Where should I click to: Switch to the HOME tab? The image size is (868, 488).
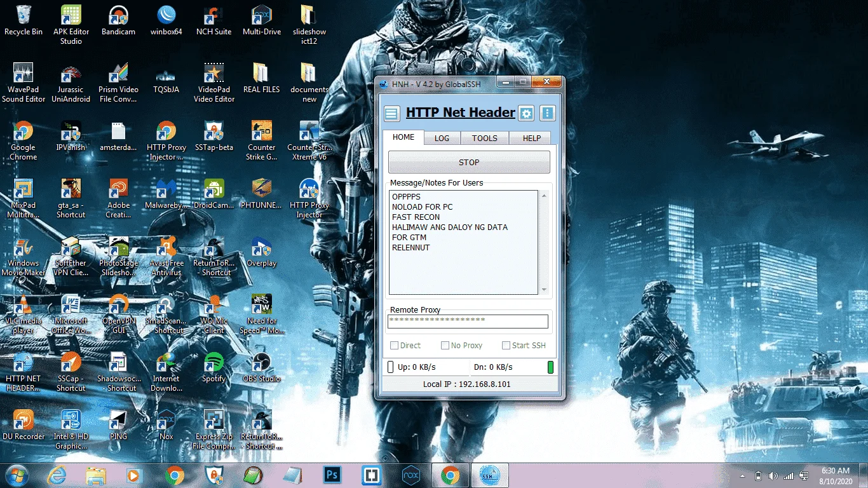403,137
